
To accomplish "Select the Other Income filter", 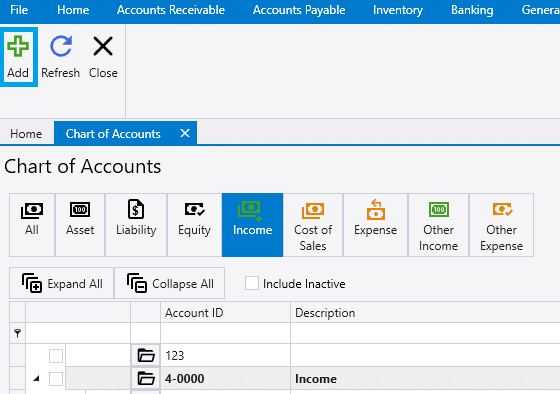I will coord(438,225).
